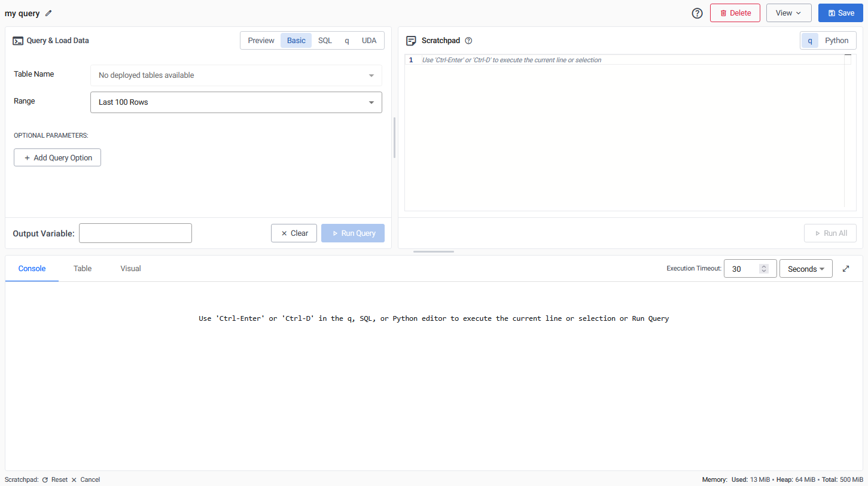Click the Scratchpad notepad icon
The width and height of the screenshot is (868, 486).
click(x=411, y=40)
